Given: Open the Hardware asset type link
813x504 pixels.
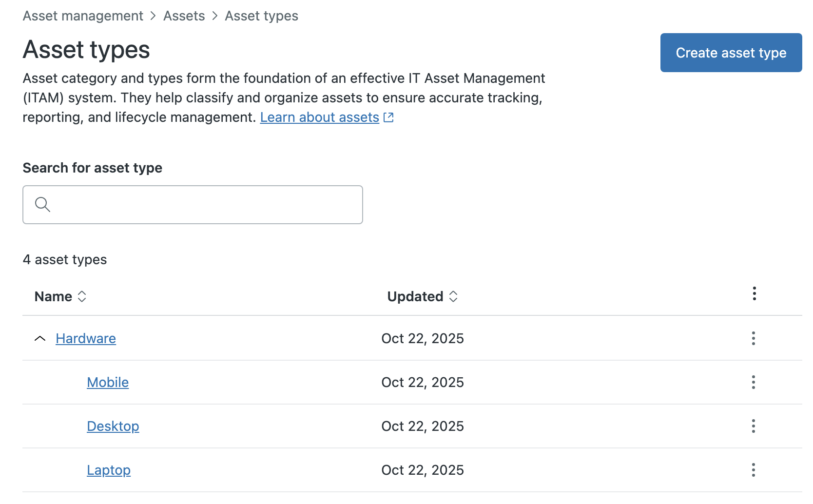Looking at the screenshot, I should tap(86, 339).
